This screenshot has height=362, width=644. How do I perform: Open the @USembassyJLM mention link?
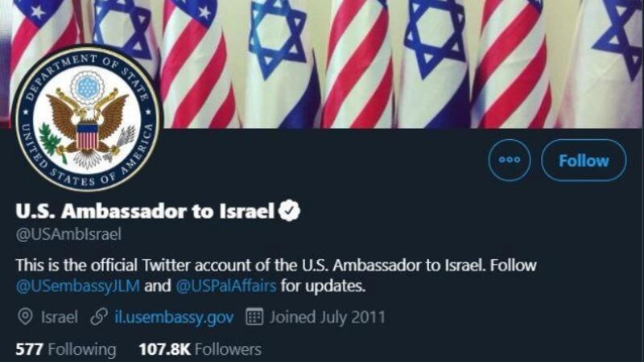click(78, 286)
